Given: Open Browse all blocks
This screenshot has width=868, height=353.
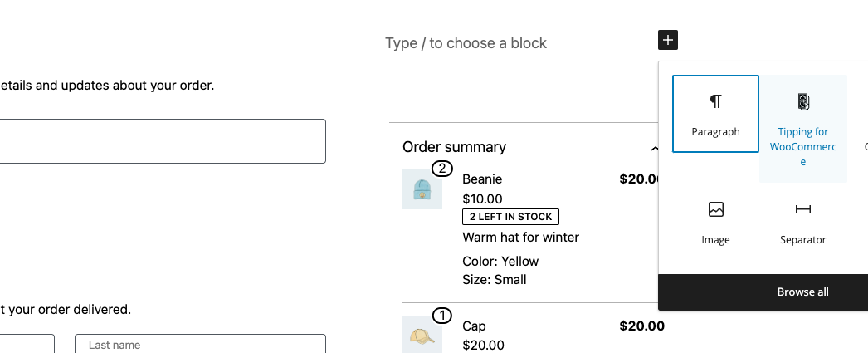Looking at the screenshot, I should [x=802, y=292].
